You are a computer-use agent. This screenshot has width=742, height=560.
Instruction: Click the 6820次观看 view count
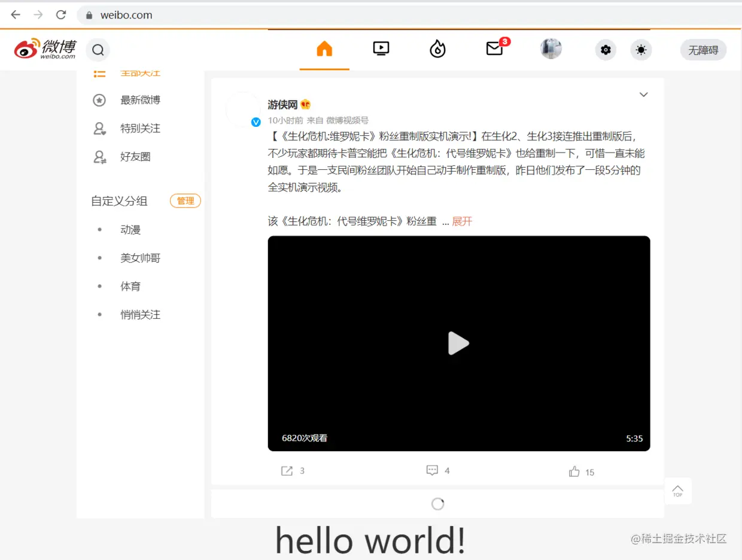305,438
